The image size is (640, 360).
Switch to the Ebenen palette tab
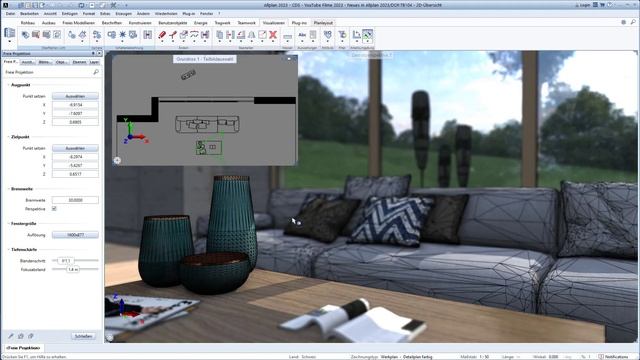[x=79, y=62]
